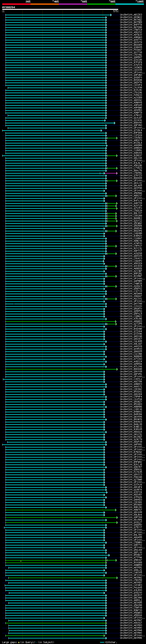Select the UniRef100_O61231 label
146x644 pixels.
(131, 434)
